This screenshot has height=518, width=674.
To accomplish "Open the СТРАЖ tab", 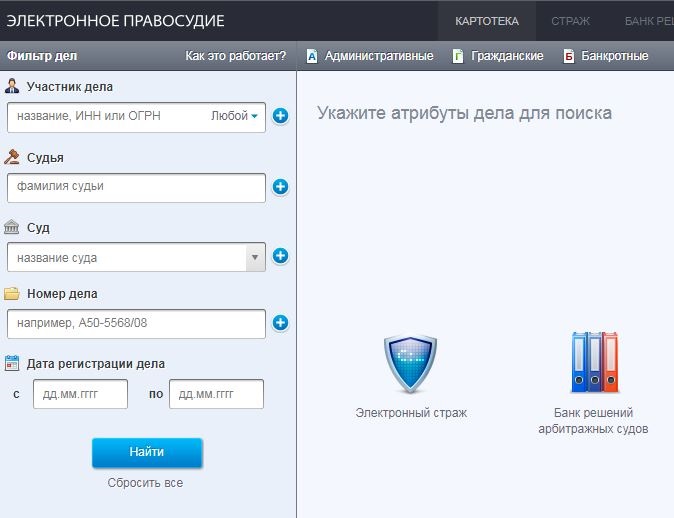I will point(570,21).
